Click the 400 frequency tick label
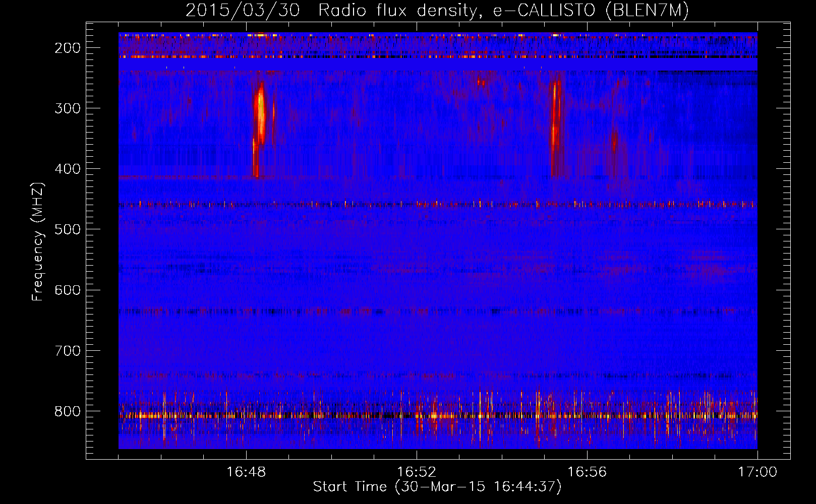 coord(68,169)
